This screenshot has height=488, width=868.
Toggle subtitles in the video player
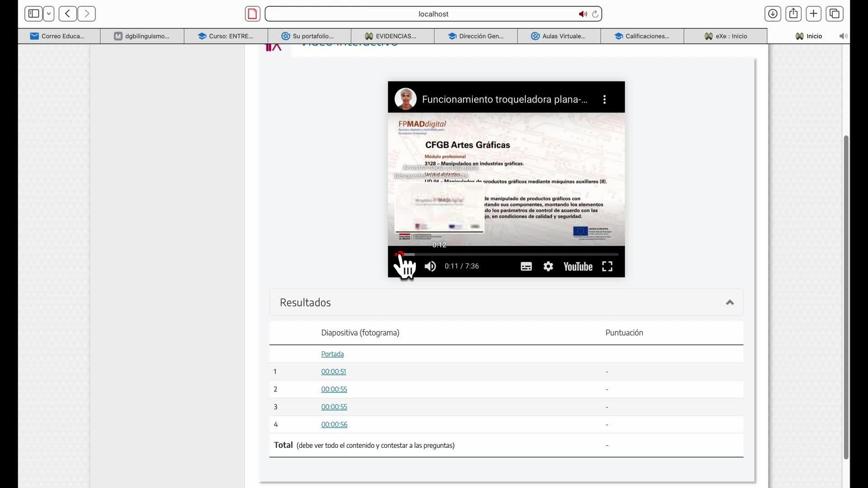point(526,267)
